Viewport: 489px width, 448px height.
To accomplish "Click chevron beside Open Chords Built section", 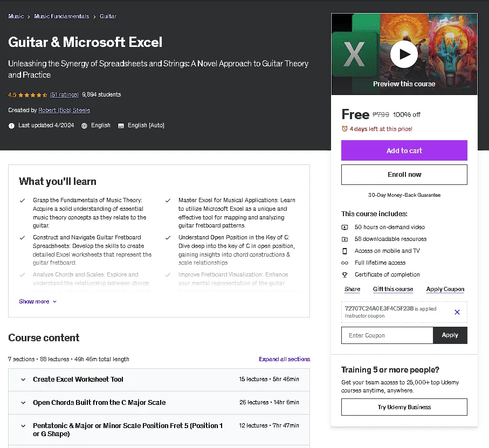I will click(x=23, y=403).
